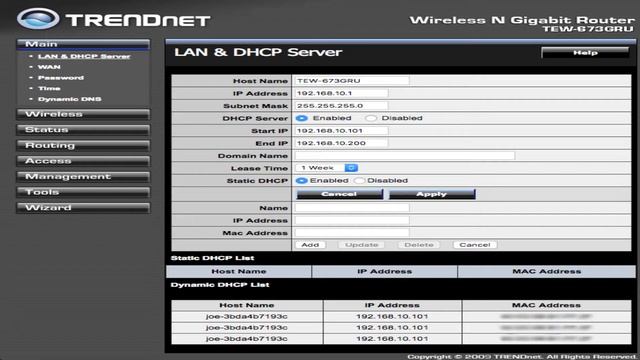The height and width of the screenshot is (360, 640).
Task: Click third row's 192.168.10.101 address
Action: [392, 339]
